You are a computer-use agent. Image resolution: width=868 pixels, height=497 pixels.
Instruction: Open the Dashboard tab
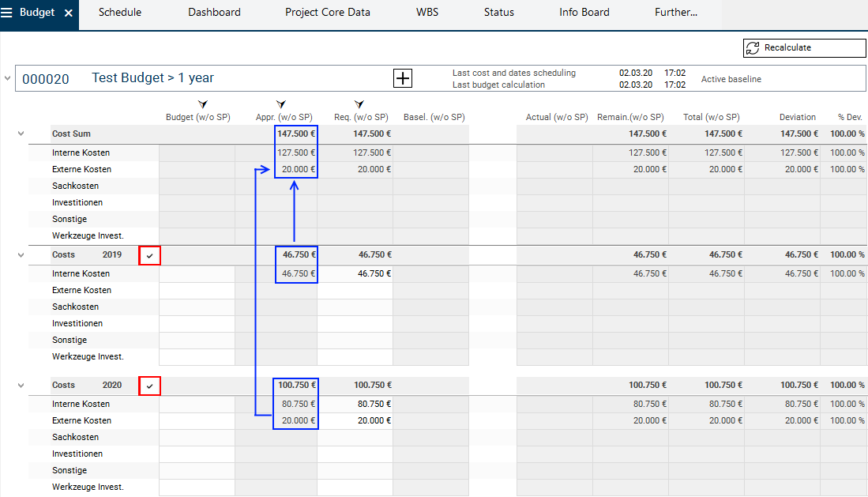click(214, 13)
